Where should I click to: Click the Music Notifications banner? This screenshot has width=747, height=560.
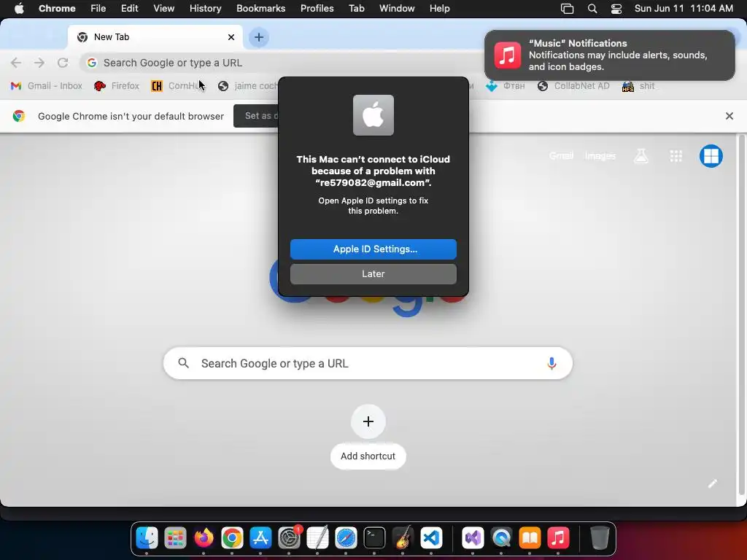coord(609,55)
